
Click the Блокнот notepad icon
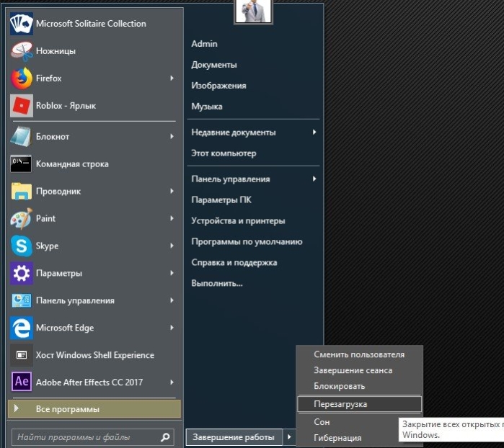click(x=21, y=136)
